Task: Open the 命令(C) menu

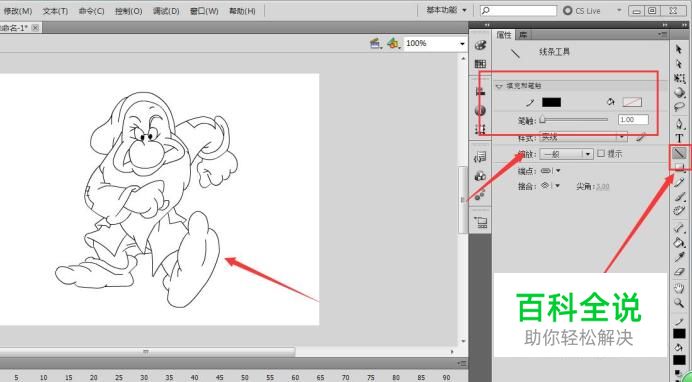Action: [91, 11]
